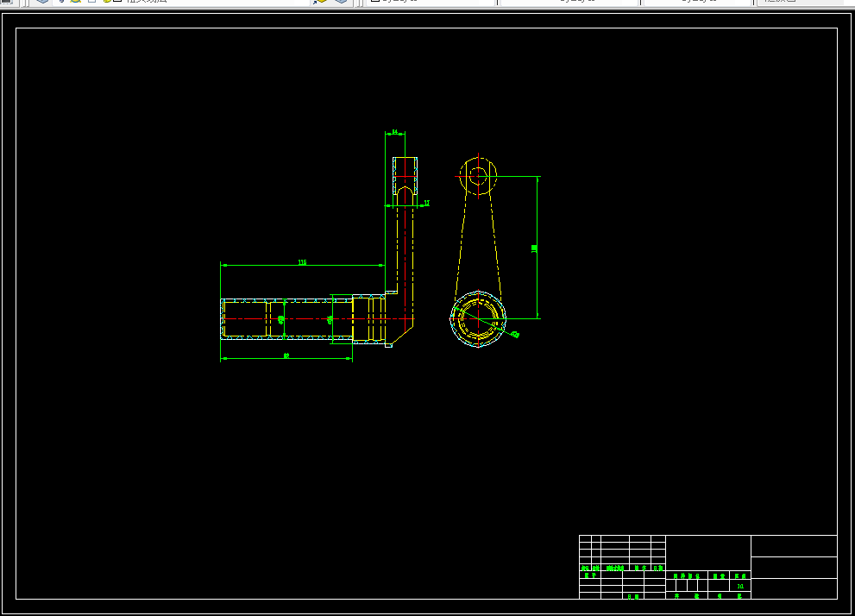Select the large cyan outer circle
The width and height of the screenshot is (855, 616).
point(478,319)
